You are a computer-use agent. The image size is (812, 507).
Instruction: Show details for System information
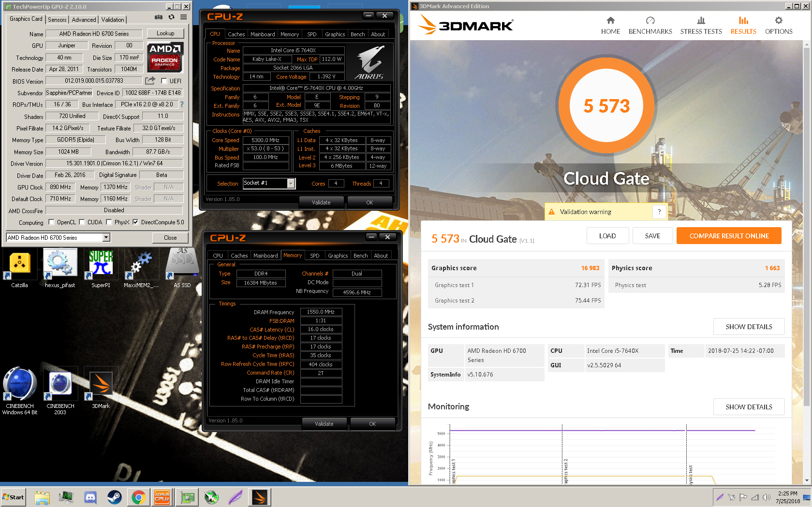(749, 327)
